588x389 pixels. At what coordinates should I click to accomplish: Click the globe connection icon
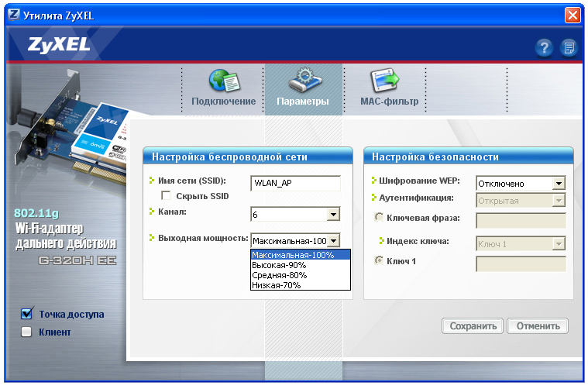click(x=224, y=81)
